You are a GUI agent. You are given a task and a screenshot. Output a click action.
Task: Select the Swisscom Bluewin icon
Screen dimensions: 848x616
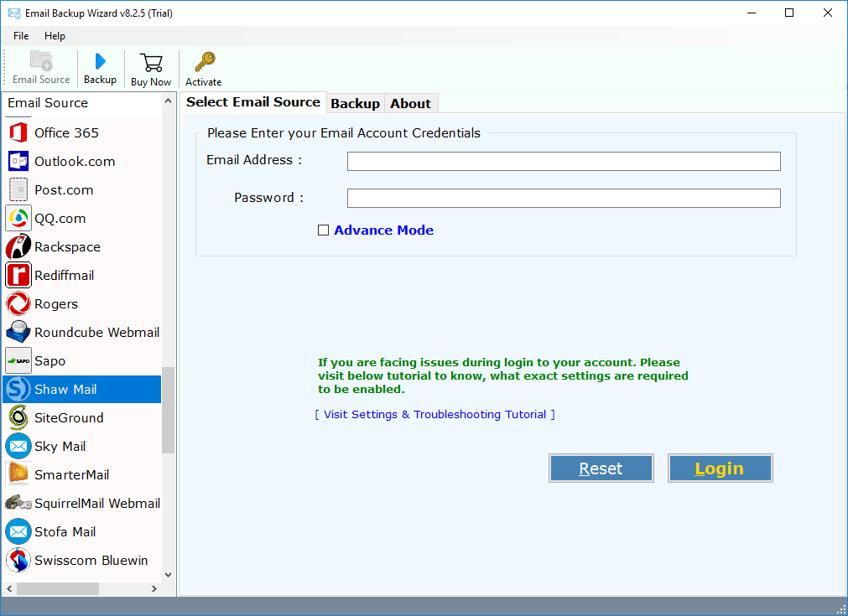(x=18, y=561)
